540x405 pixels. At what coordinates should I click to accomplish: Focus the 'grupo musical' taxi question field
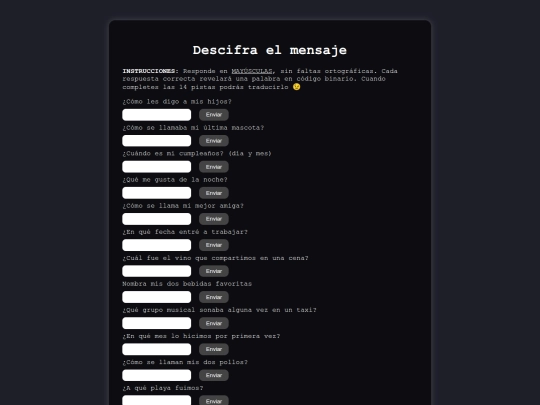pos(157,323)
